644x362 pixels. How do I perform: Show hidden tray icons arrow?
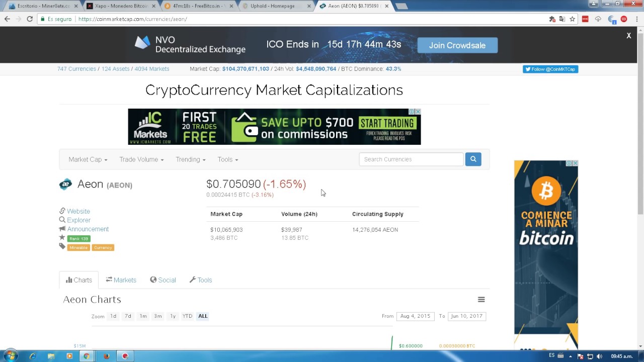(x=571, y=356)
